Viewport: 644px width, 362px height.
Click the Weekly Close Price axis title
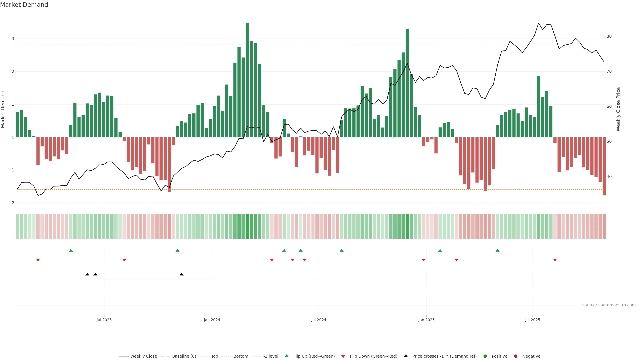pos(618,109)
